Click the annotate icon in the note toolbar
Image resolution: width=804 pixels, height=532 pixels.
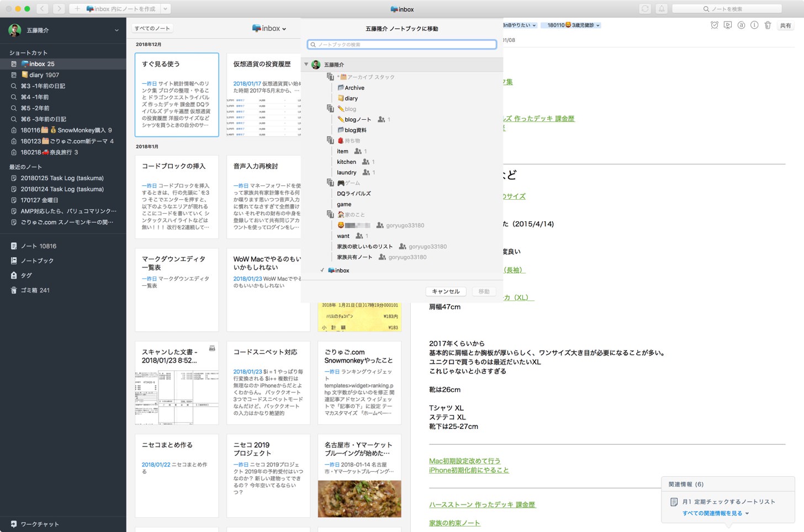(741, 25)
